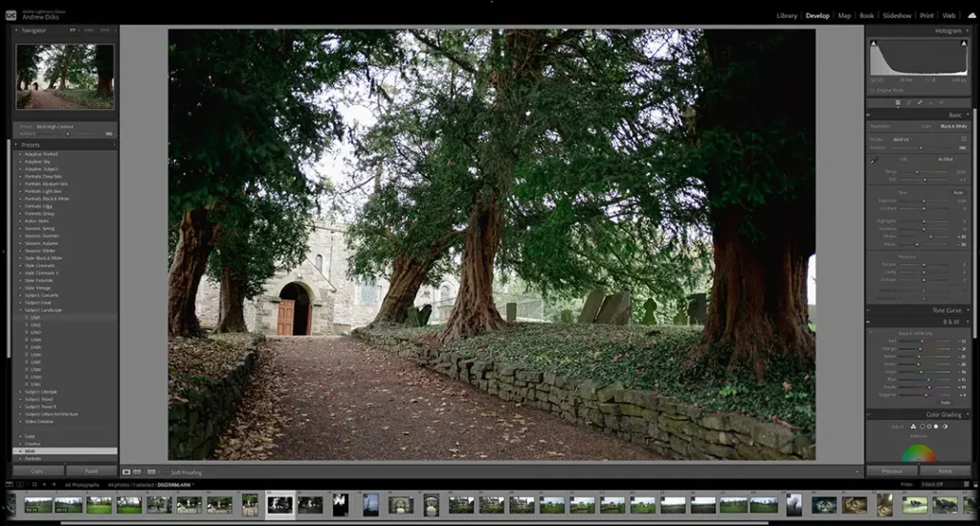Expand the Seasons: Spring preset group
This screenshot has height=526, width=980.
point(20,229)
